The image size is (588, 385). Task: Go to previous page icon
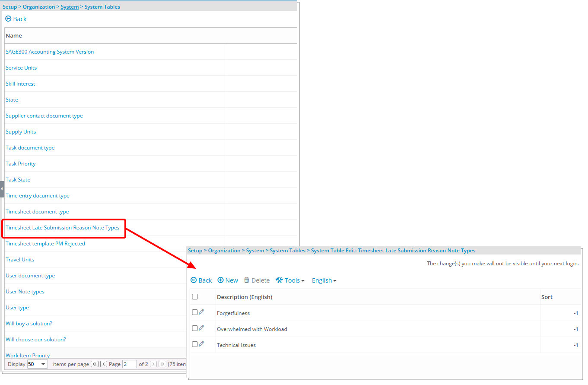click(x=104, y=364)
